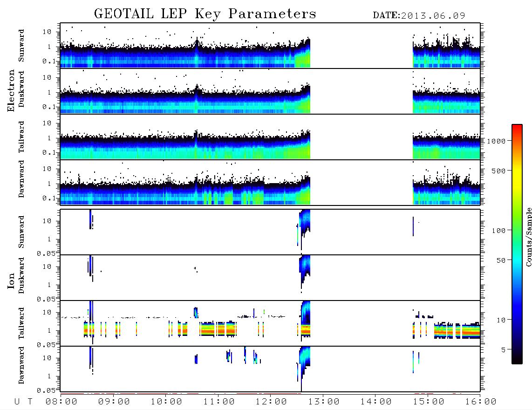This screenshot has height=410, width=532.
Task: Click the 0.05 tick on Ion Sunward axis
Action: [46, 253]
